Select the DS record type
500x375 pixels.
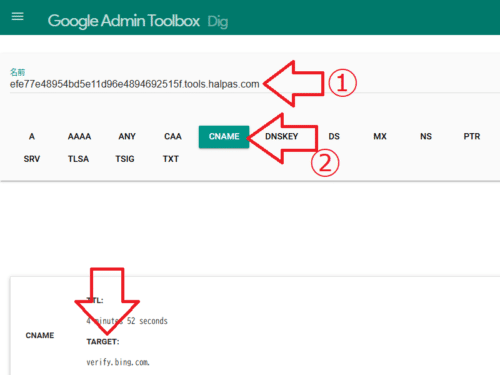[x=334, y=136]
